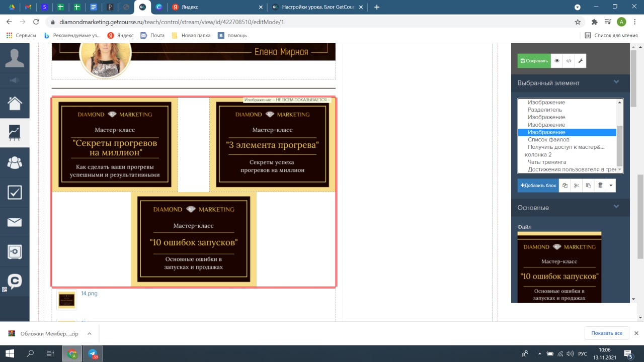Open the Chrome profile avatar A
Screen dimensions: 644x362
621,22
